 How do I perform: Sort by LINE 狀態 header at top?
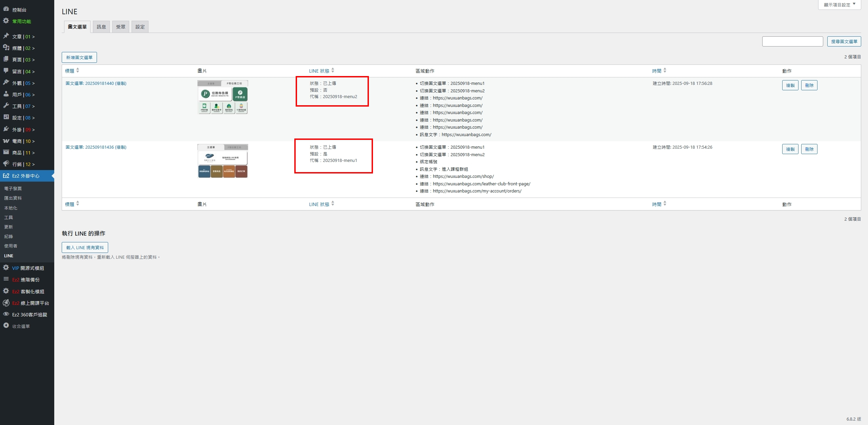pos(322,71)
